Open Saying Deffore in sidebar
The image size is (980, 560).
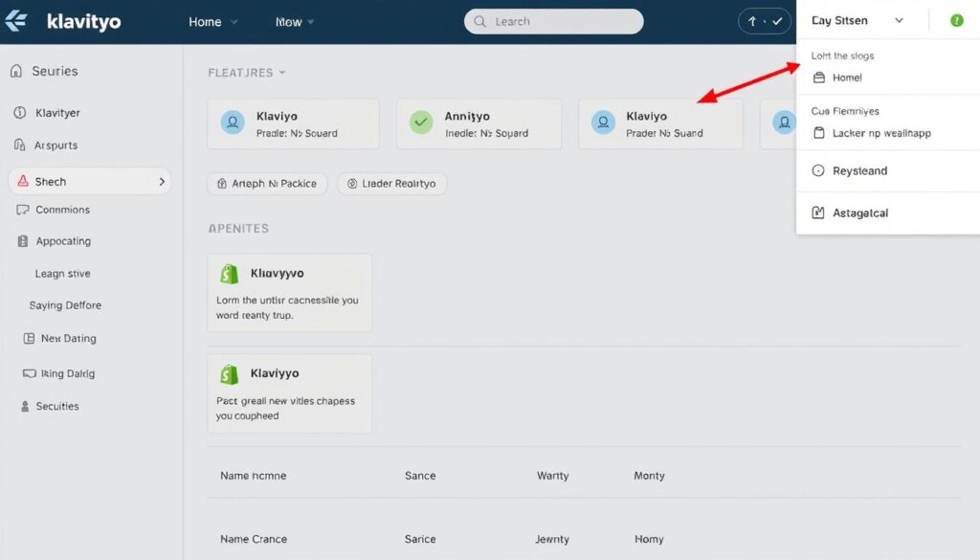pos(65,305)
